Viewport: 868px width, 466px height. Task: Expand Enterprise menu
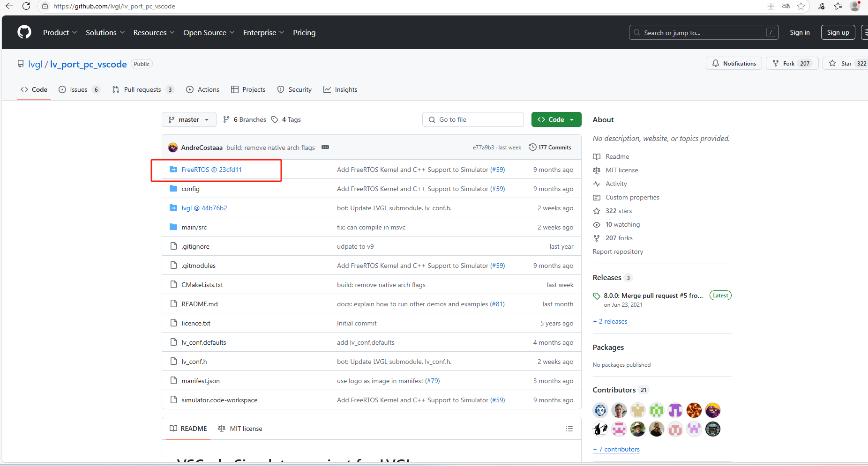[x=263, y=32]
